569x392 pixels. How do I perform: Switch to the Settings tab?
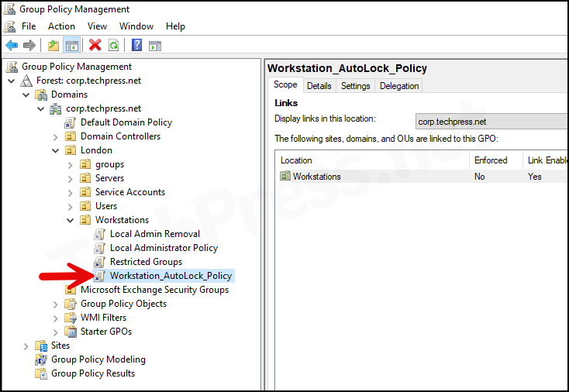[x=355, y=86]
